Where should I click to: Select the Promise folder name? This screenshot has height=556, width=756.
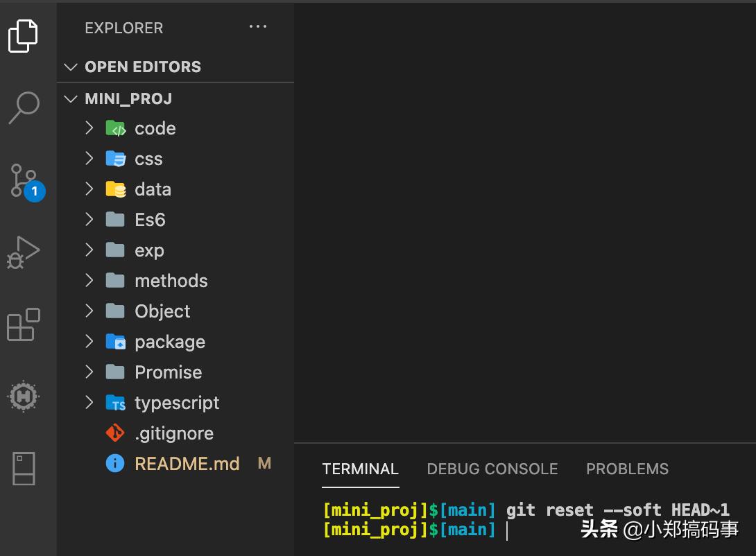[169, 372]
